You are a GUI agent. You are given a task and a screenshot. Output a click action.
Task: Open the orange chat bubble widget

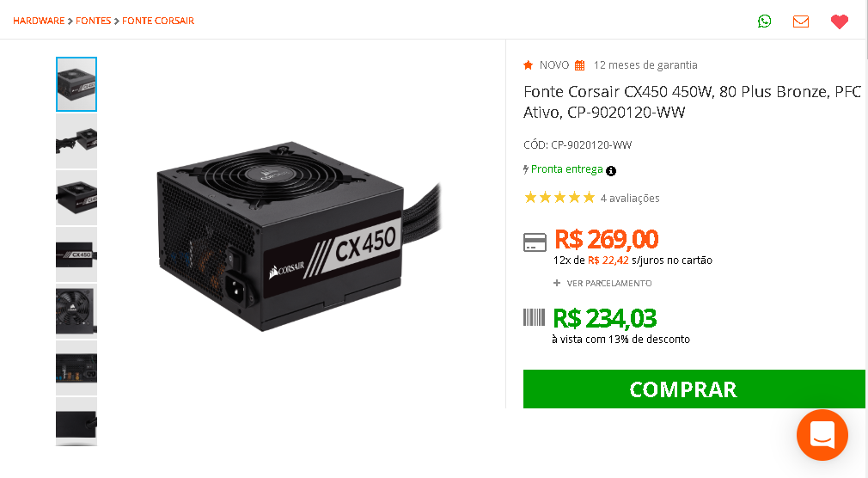[x=822, y=435]
